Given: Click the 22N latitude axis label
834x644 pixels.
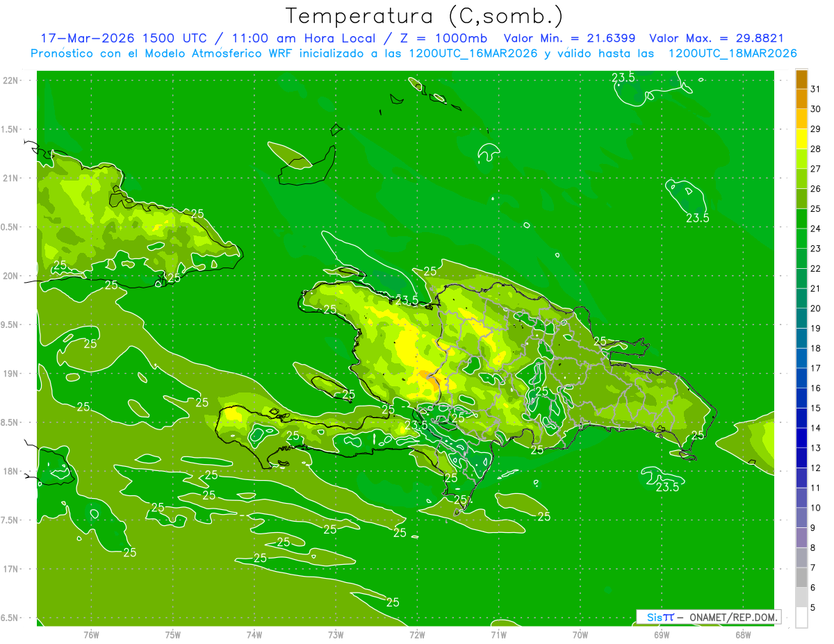Looking at the screenshot, I should [x=11, y=80].
